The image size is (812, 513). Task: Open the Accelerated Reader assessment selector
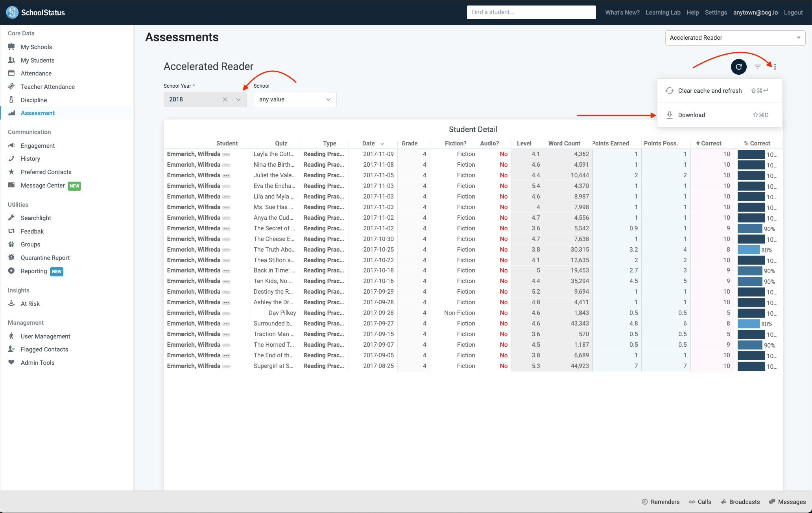tap(735, 38)
